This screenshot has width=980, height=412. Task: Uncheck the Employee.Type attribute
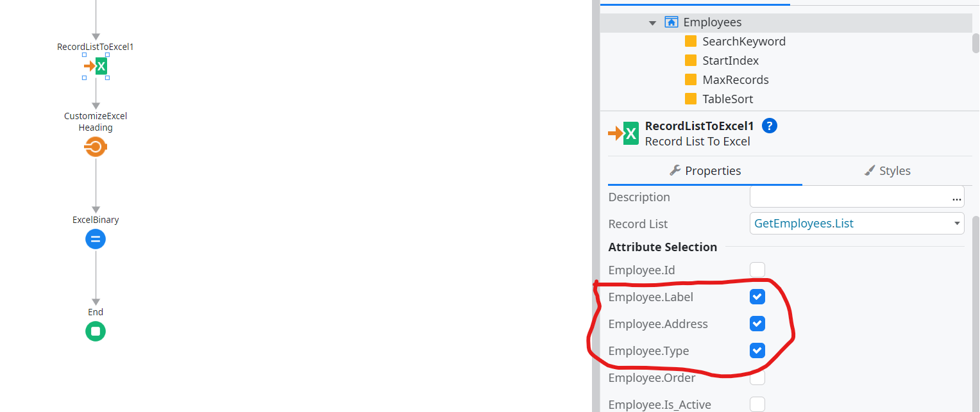757,350
